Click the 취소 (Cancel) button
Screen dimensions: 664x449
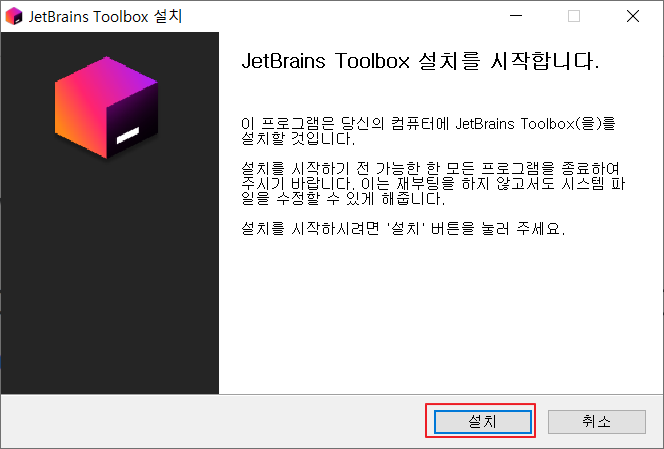(597, 421)
